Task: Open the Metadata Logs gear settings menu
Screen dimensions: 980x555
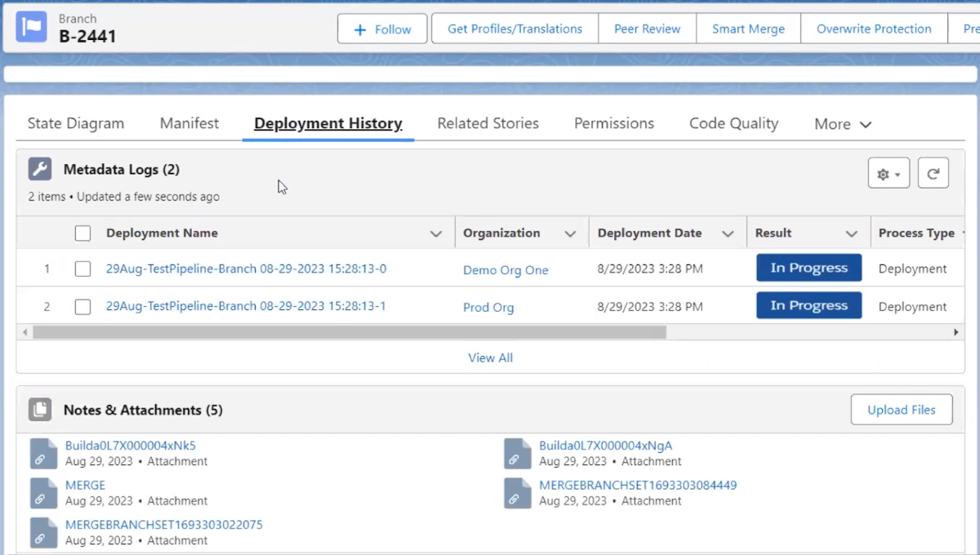Action: 889,173
